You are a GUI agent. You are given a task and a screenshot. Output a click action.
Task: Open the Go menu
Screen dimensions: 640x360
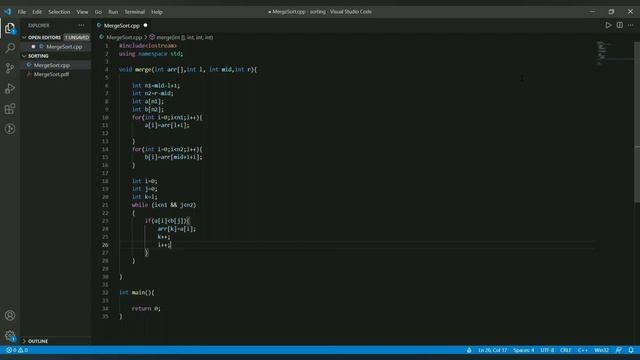click(98, 12)
